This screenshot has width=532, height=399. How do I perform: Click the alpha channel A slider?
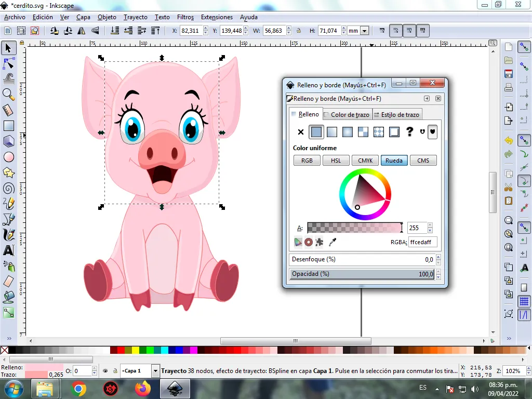(354, 228)
